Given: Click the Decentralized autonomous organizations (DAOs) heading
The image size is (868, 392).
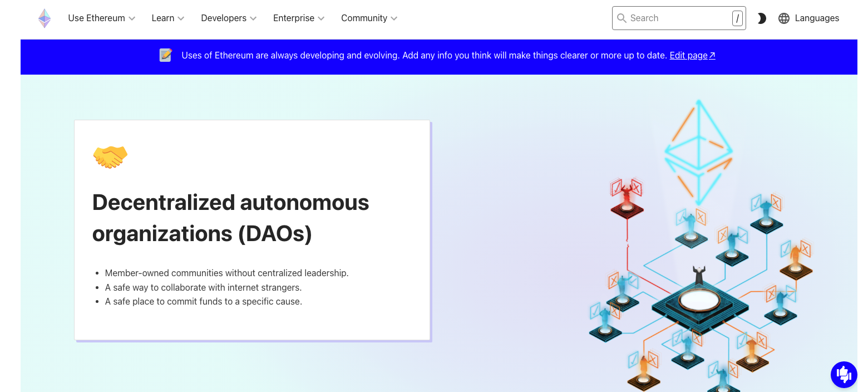Looking at the screenshot, I should click(230, 218).
